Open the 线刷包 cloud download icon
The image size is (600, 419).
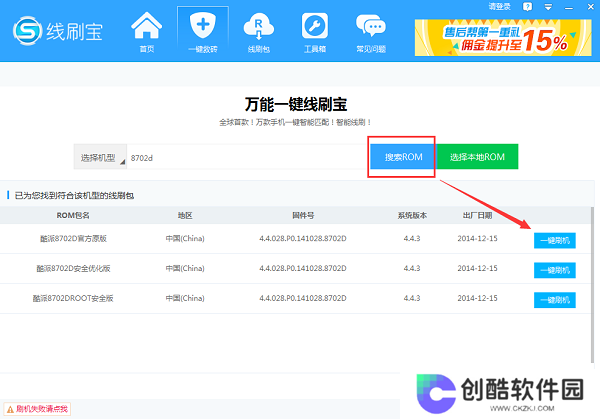pyautogui.click(x=259, y=31)
